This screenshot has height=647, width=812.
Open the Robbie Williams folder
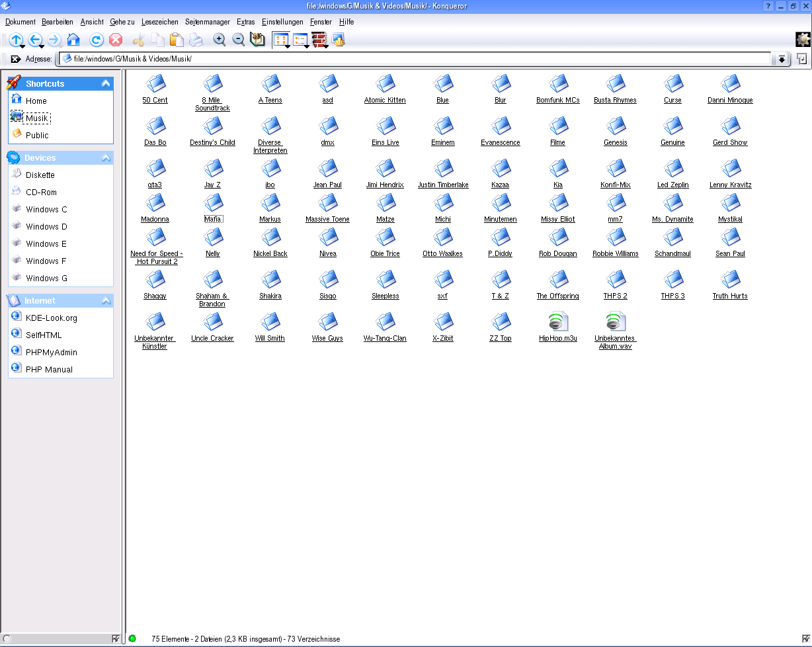(616, 242)
